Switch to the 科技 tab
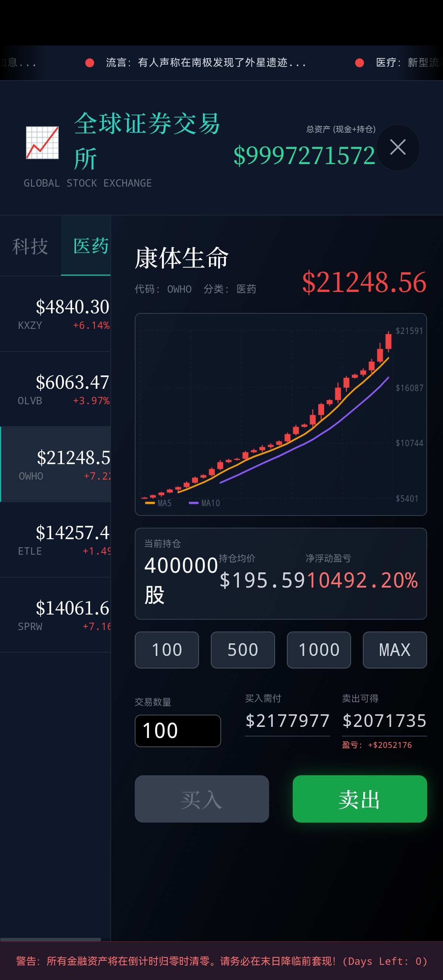The width and height of the screenshot is (443, 980). pyautogui.click(x=30, y=246)
